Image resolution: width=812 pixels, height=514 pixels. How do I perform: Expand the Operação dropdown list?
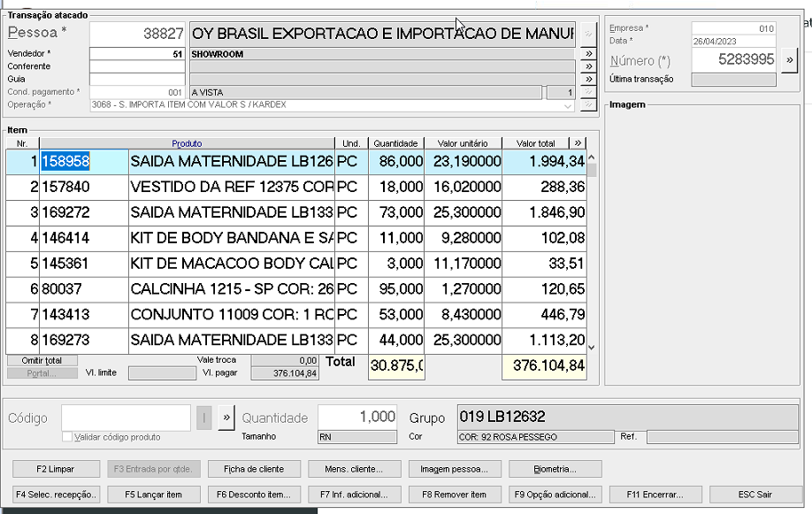click(x=569, y=105)
